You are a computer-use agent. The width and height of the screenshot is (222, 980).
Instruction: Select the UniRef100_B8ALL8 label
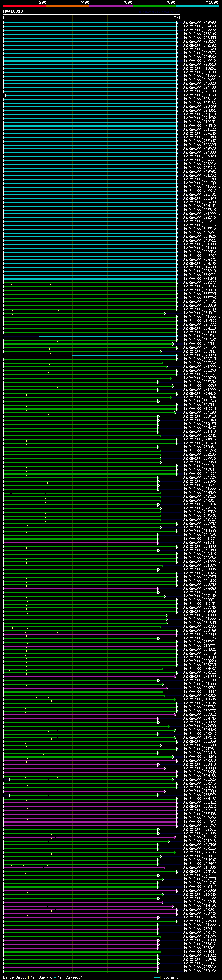tap(199, 328)
